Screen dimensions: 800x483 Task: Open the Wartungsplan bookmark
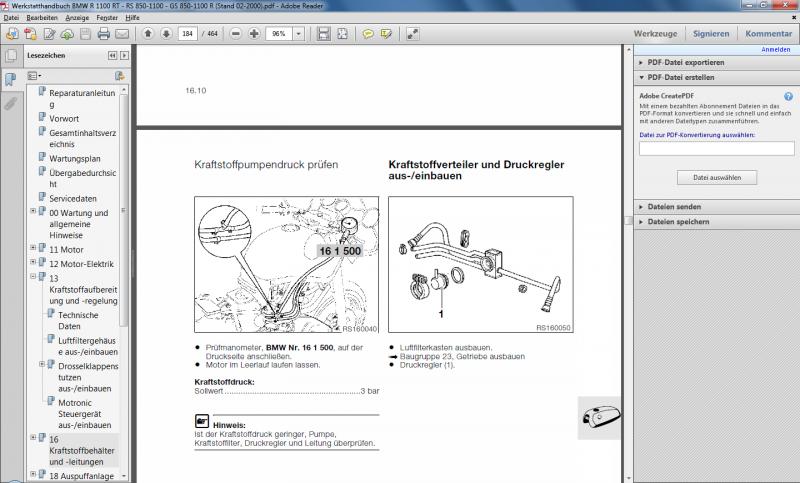[75, 158]
